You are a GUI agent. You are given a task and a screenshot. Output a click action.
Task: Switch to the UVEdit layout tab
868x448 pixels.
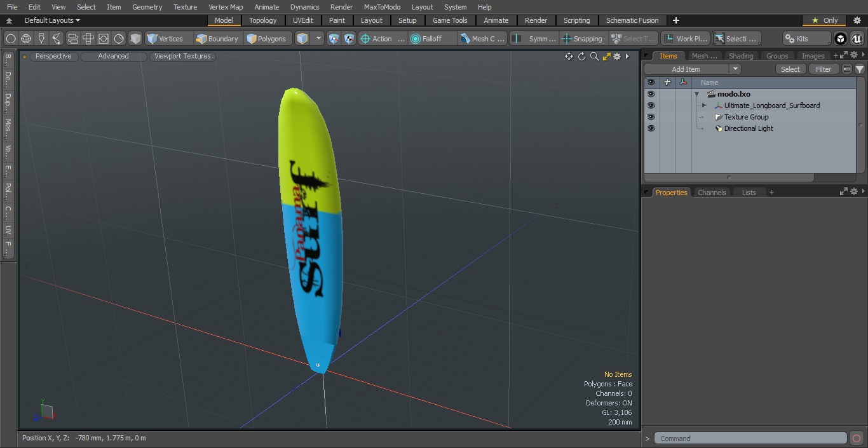tap(303, 20)
